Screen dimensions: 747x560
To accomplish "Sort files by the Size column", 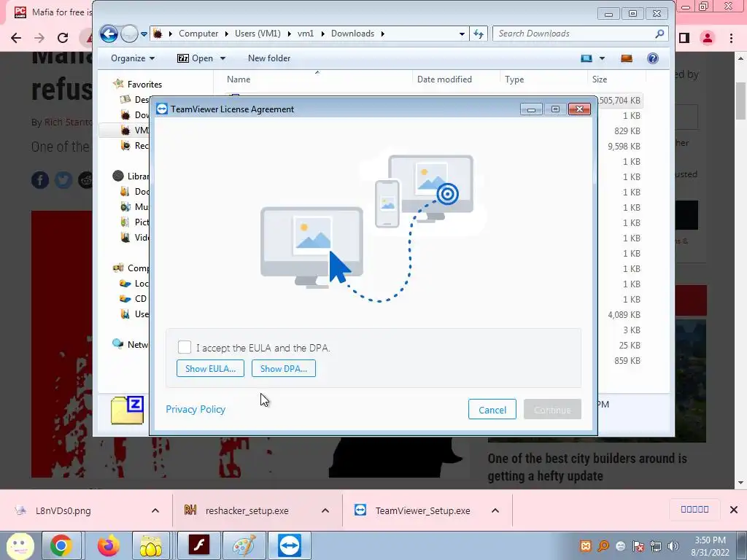I will [600, 79].
